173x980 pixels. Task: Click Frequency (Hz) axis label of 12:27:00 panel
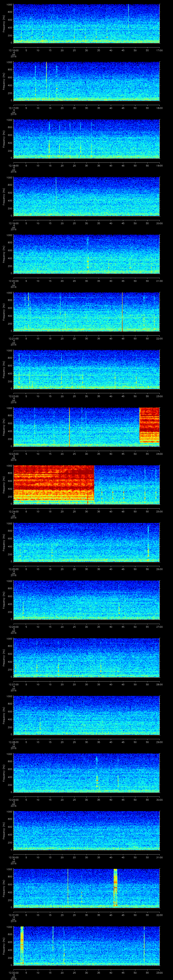pos(4,657)
